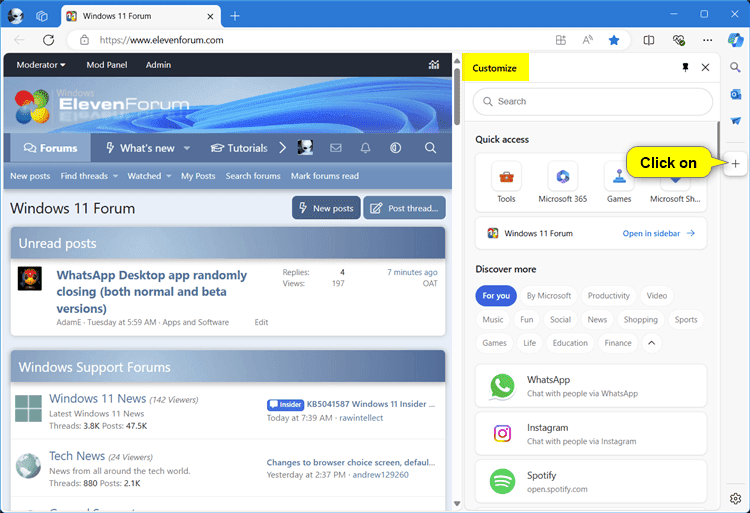
Task: Expand more navigation with the chevron after Tutorials
Action: pos(282,148)
